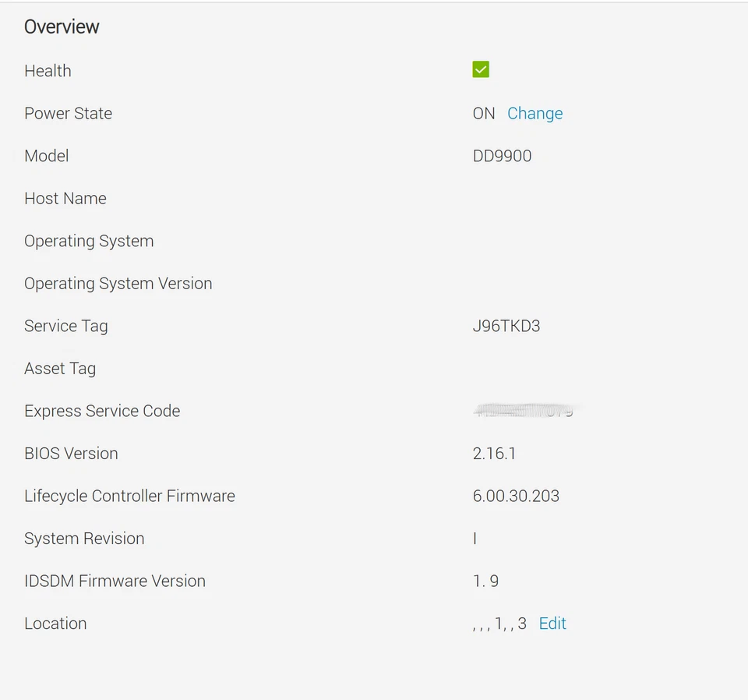
Task: Click the BIOS version value 2.16.1
Action: pos(494,454)
